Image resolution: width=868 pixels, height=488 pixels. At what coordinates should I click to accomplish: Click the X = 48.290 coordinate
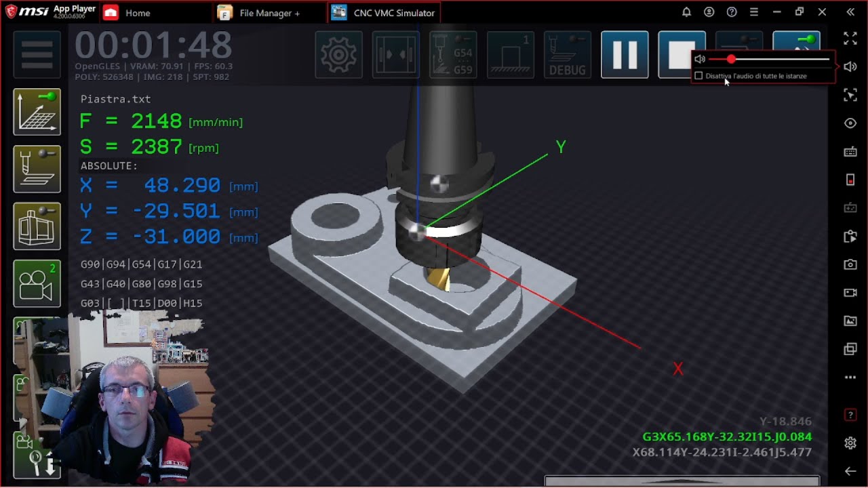point(168,185)
